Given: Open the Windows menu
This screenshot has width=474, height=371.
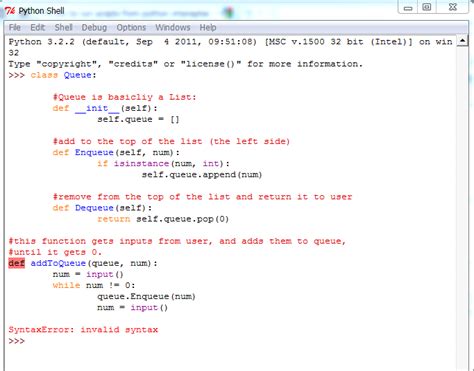Looking at the screenshot, I should [x=173, y=27].
